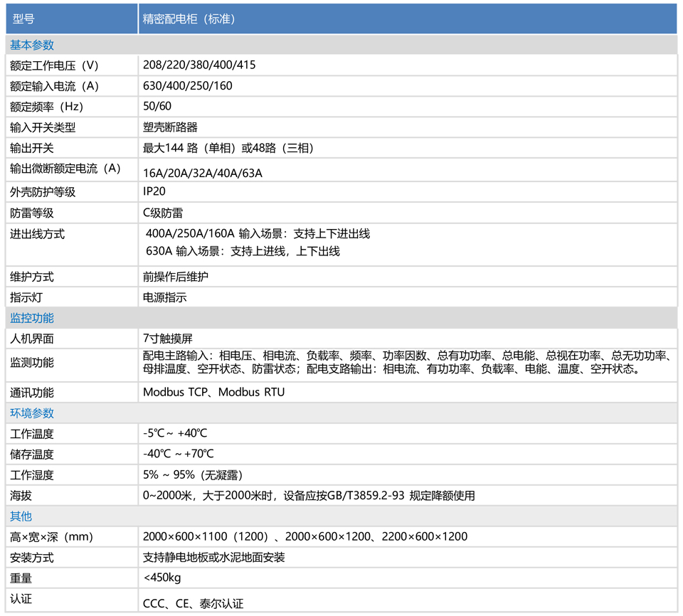683x616 pixels.
Task: Click the 基本参数 section label
Action: pyautogui.click(x=28, y=45)
